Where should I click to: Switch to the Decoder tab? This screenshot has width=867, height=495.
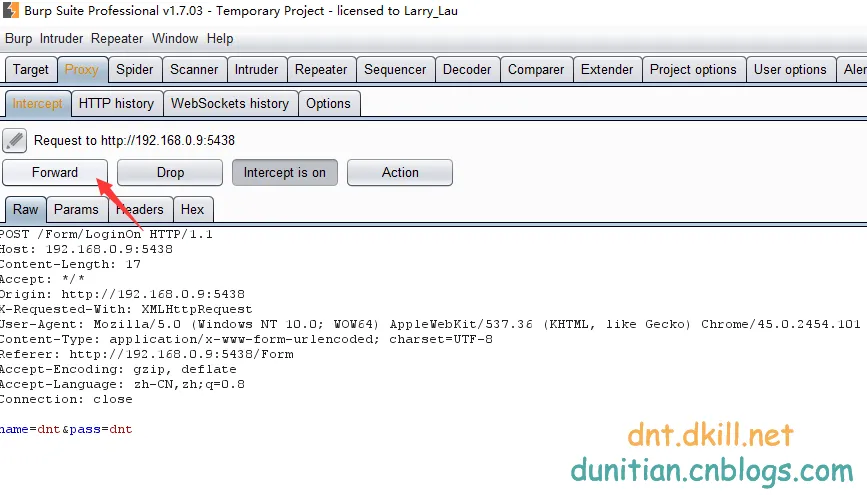point(467,70)
